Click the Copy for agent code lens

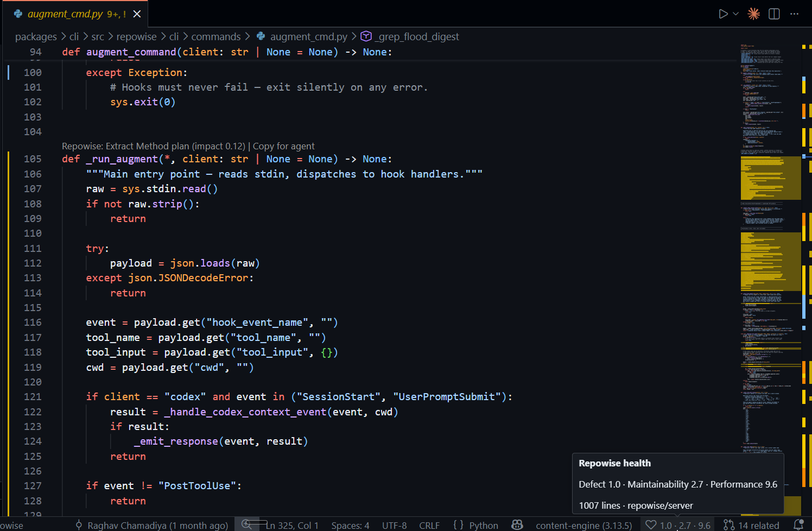coord(284,146)
